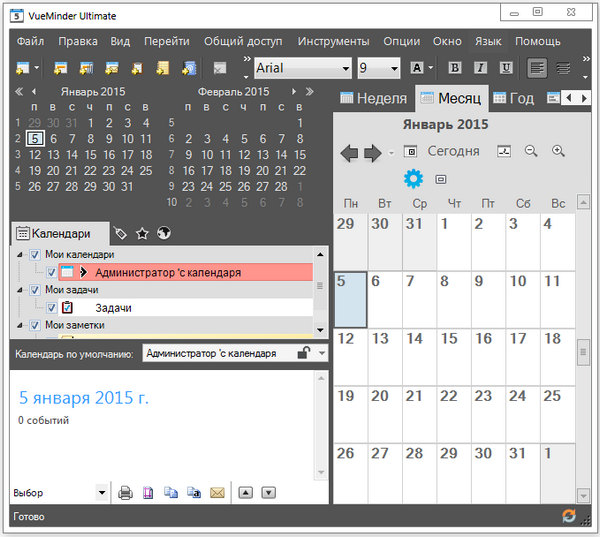600x537 pixels.
Task: Open the font size 9 dropdown
Action: [394, 68]
